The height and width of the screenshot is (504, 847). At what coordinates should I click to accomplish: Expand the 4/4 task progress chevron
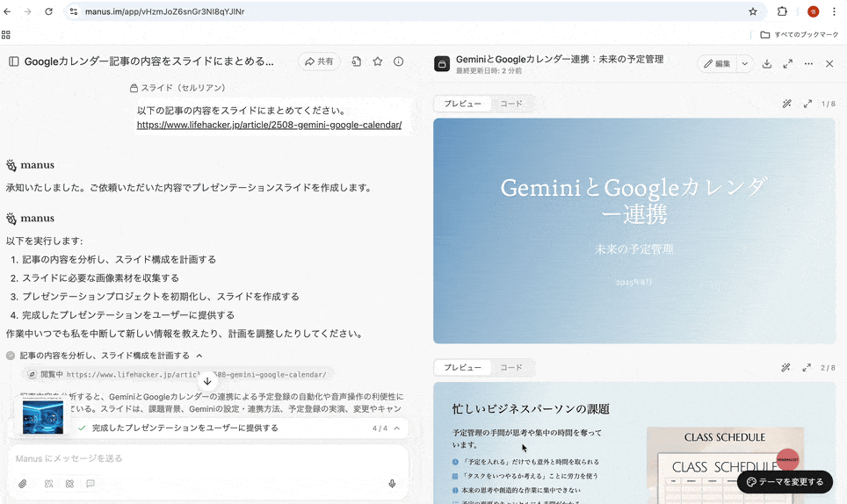click(397, 428)
